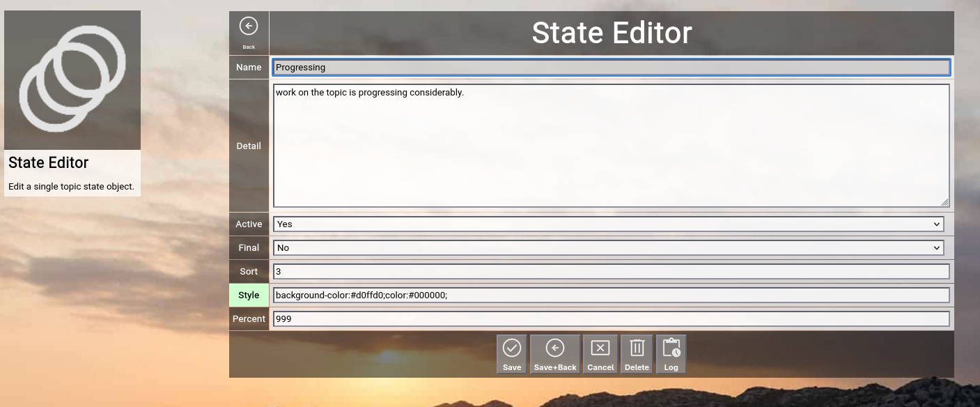
Task: Delete this state using the trash icon
Action: point(637,348)
